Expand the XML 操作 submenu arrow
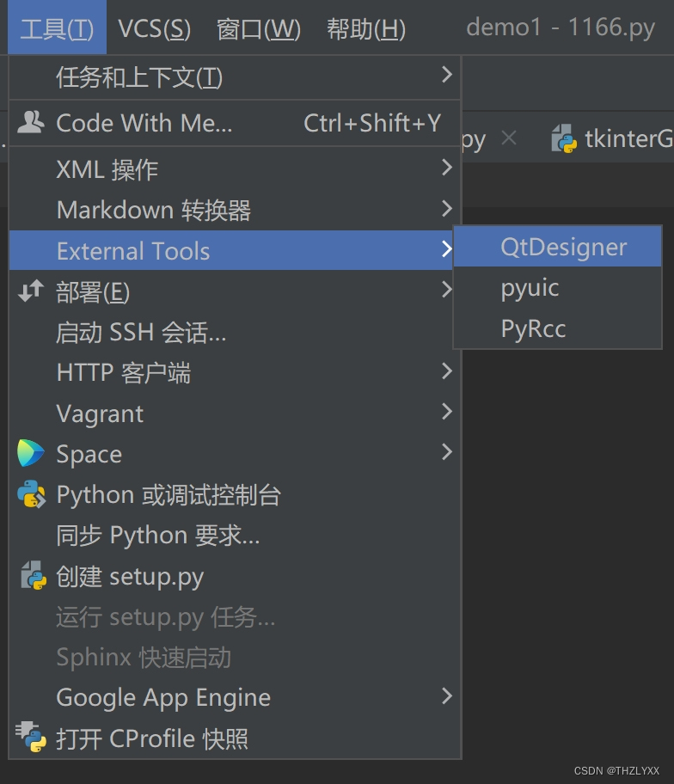The height and width of the screenshot is (784, 674). click(446, 168)
